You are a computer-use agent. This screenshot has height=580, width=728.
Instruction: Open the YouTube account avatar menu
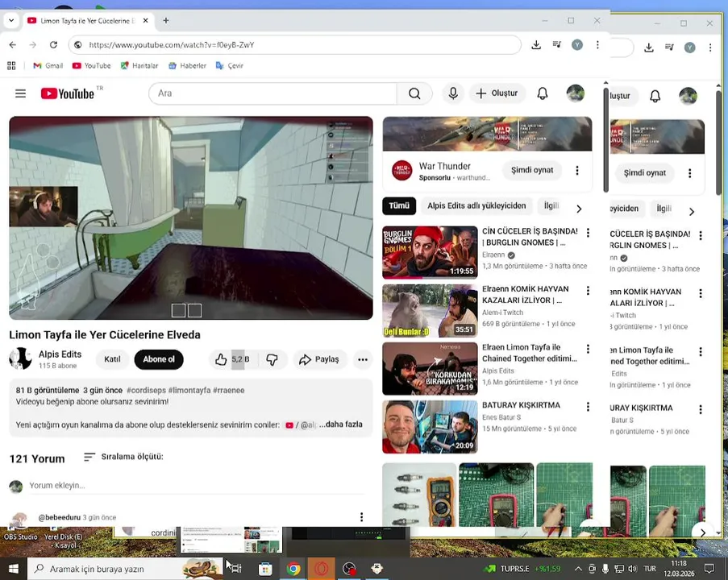click(x=576, y=93)
